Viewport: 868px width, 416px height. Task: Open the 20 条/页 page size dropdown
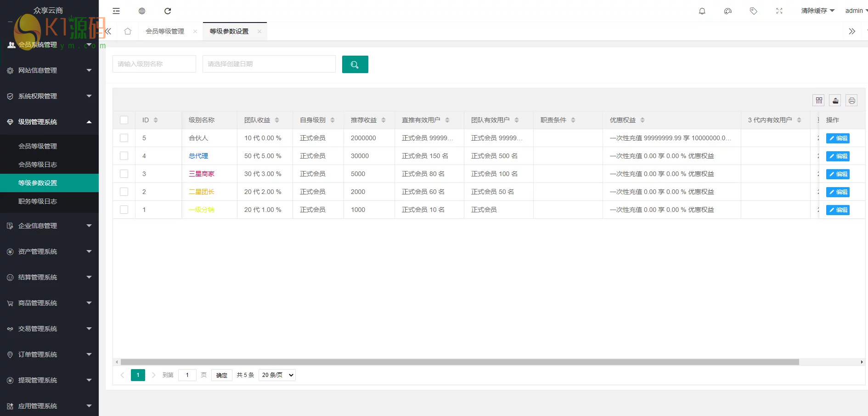click(277, 375)
